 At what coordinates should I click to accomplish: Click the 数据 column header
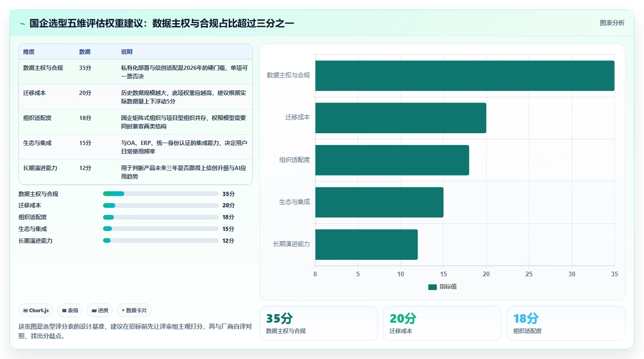click(85, 52)
